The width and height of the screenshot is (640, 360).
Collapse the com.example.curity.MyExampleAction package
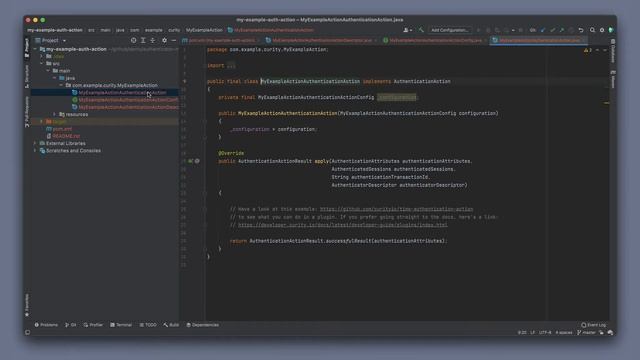click(61, 85)
